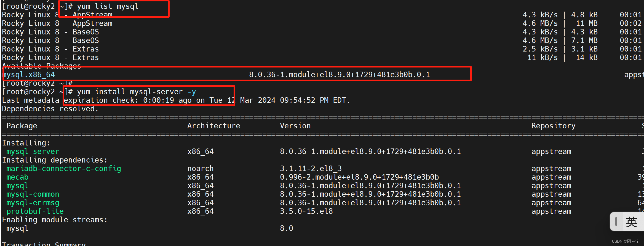
Task: Click the 'Architecture' column header
Action: (x=214, y=126)
